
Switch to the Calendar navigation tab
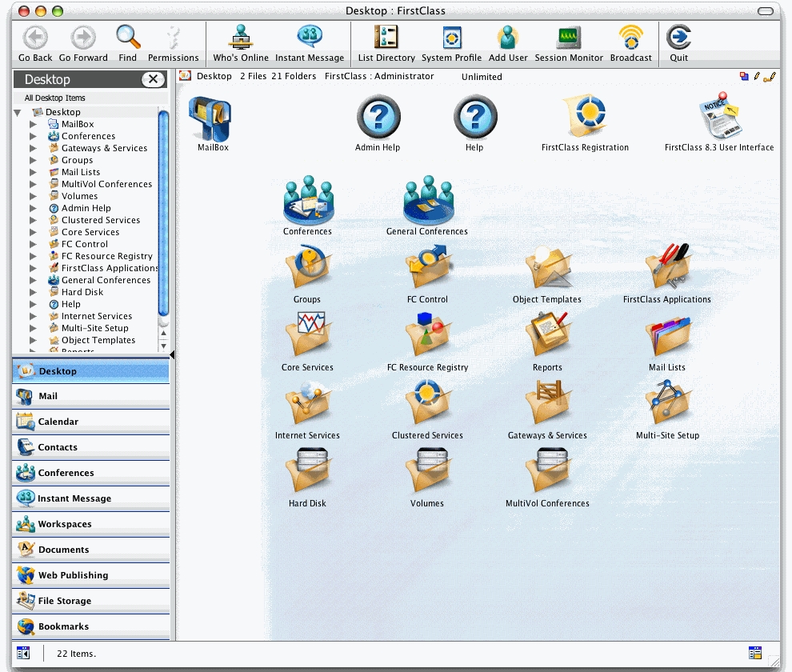pyautogui.click(x=90, y=422)
